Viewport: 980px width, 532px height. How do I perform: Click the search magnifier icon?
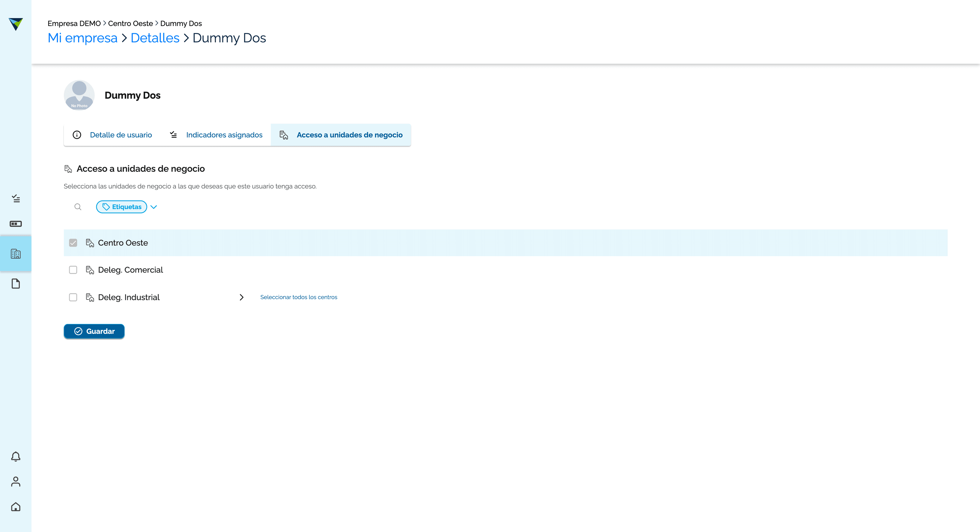point(78,207)
